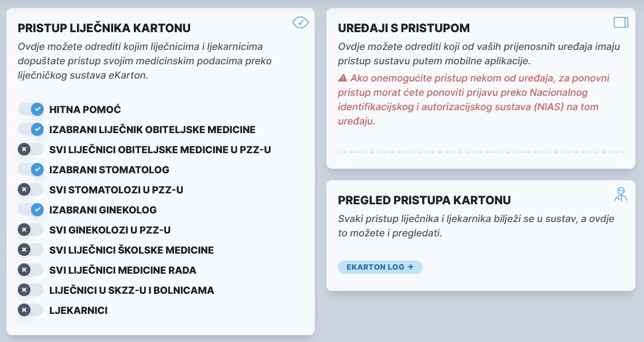Screen dimensions: 644x342
Task: Toggle on Ljekarnici access switch
Action: (x=31, y=310)
